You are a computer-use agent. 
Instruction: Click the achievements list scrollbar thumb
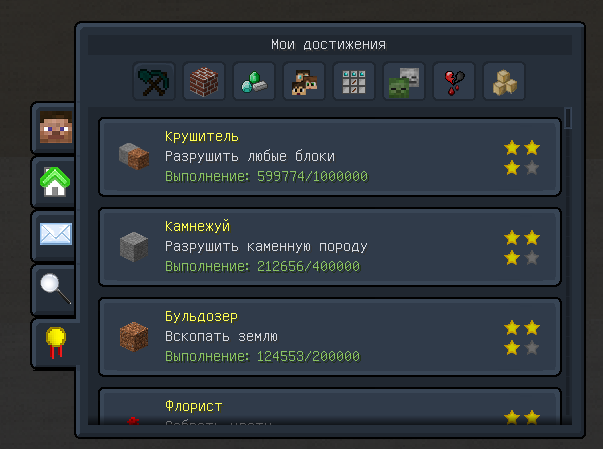568,118
